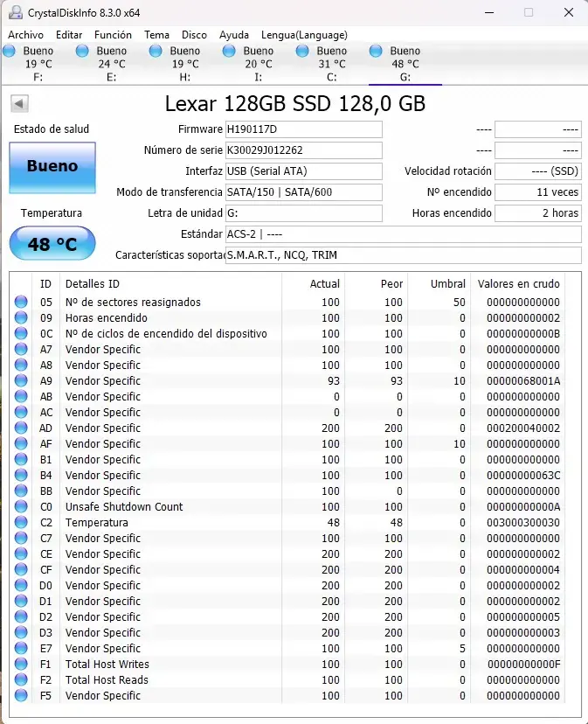The image size is (588, 724).
Task: Click the transfer mode field SATA/150 | SATA/600
Action: [304, 192]
